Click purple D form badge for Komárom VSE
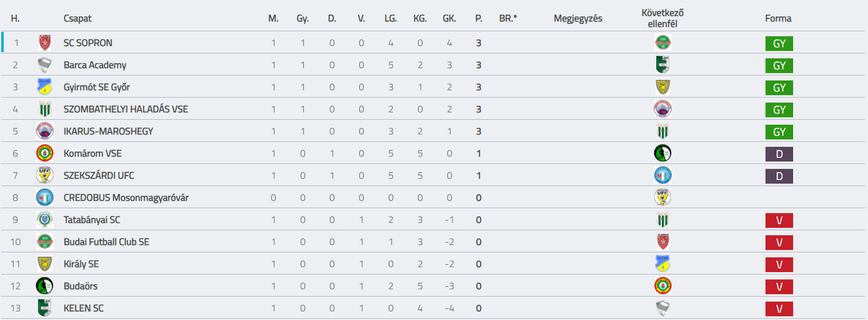The image size is (868, 320). 779,154
